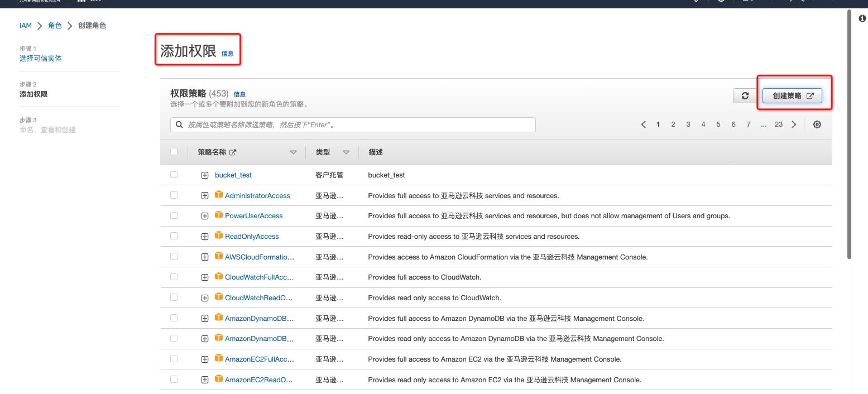Select all policies with header checkbox
Viewport: 868px width, 394px height.
pyautogui.click(x=174, y=152)
